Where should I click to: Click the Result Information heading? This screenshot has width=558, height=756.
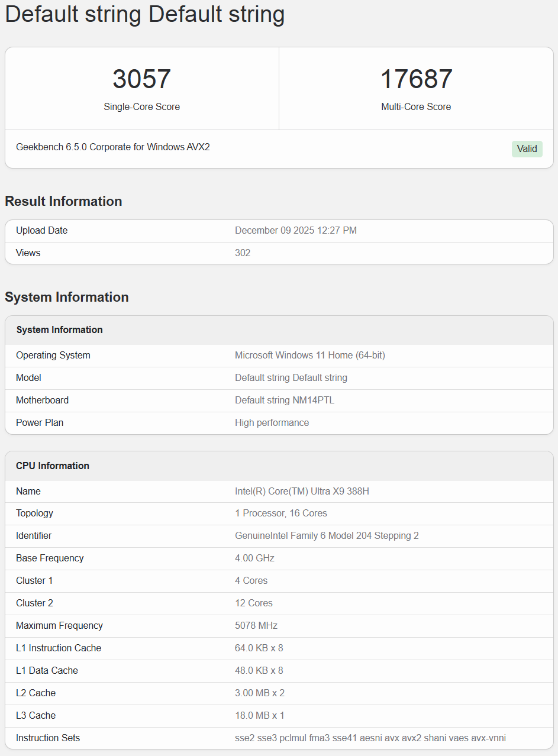click(x=63, y=201)
